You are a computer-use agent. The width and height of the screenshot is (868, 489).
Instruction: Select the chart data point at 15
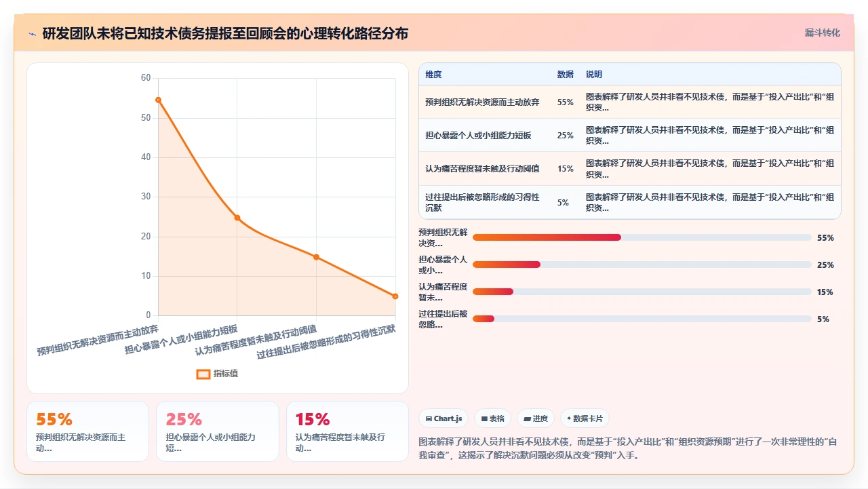click(316, 257)
